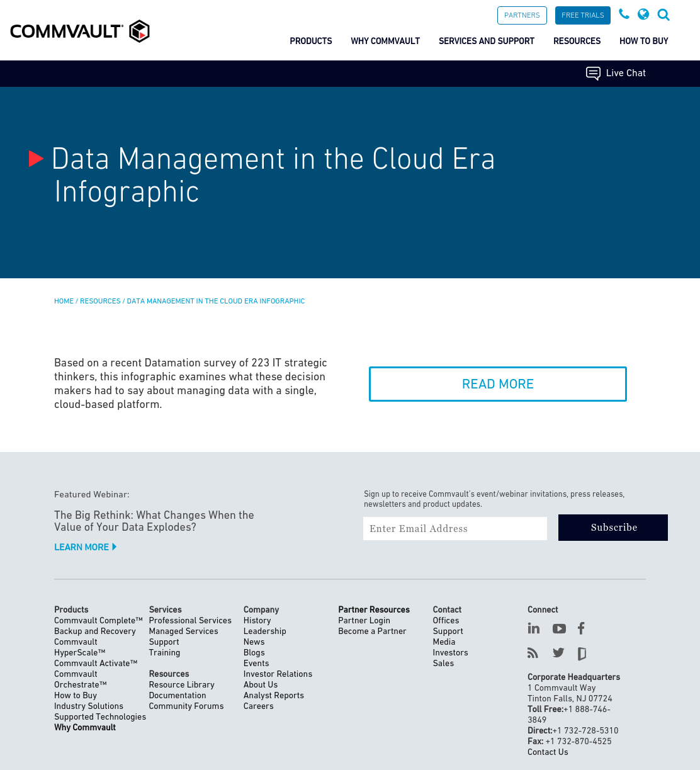
Task: Click the PARTNERS button
Action: click(522, 15)
